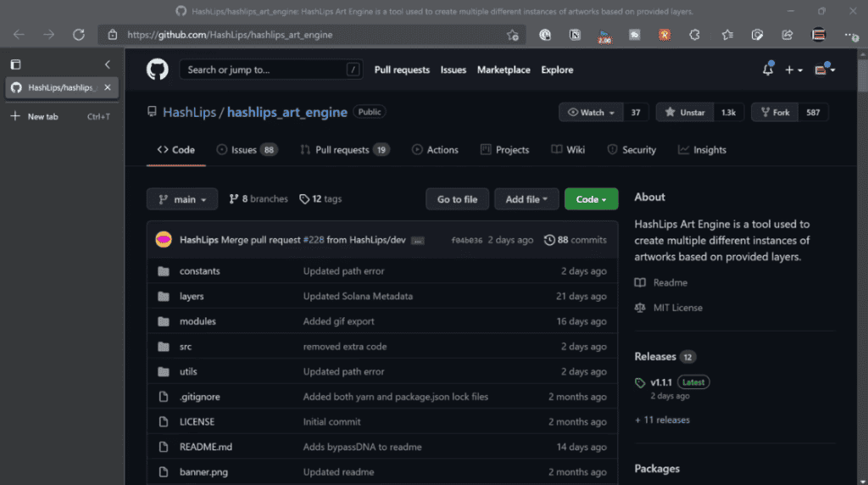
Task: Open the src folder
Action: (x=186, y=347)
